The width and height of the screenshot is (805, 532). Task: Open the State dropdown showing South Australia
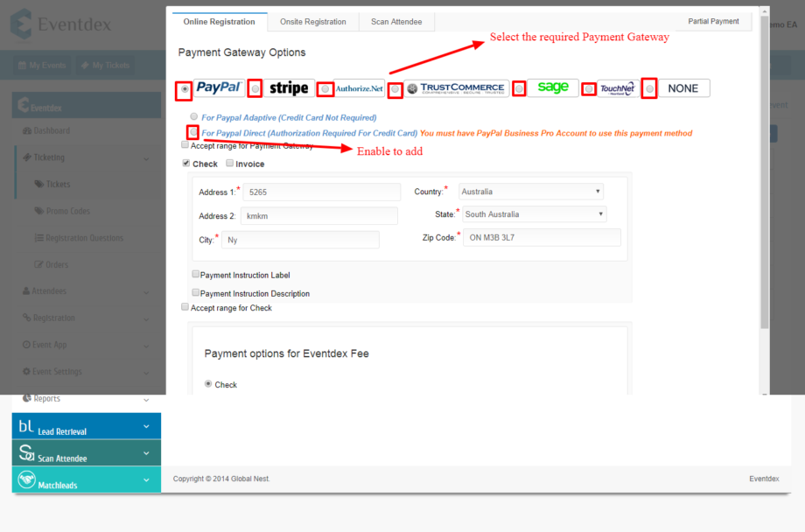pos(534,214)
